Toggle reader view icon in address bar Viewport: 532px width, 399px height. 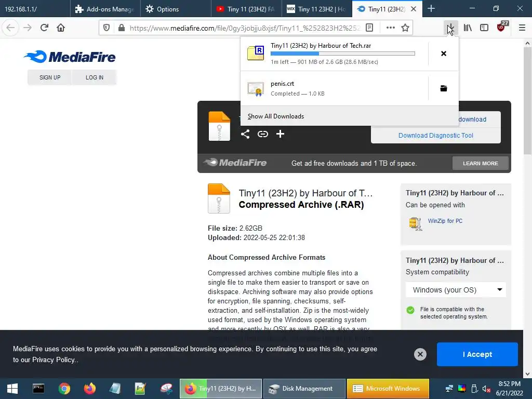point(369,28)
